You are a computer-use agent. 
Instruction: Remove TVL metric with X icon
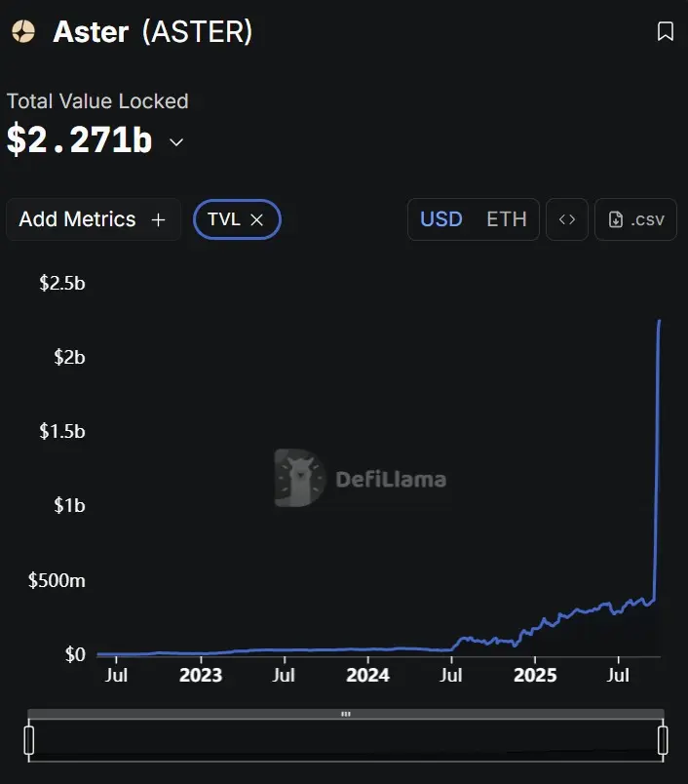(x=257, y=219)
